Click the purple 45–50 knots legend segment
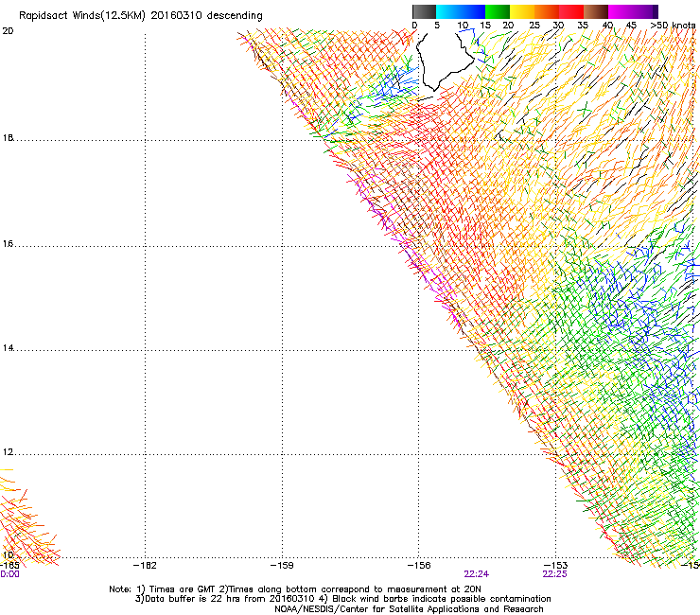Image resolution: width=700 pixels, height=615 pixels. 645,11
